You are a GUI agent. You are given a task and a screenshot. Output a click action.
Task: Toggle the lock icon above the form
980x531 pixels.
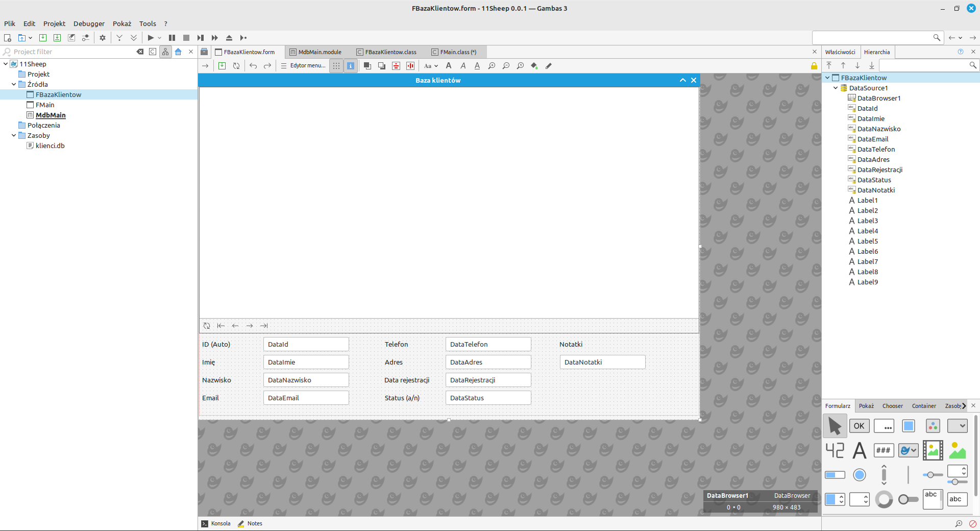pyautogui.click(x=814, y=66)
